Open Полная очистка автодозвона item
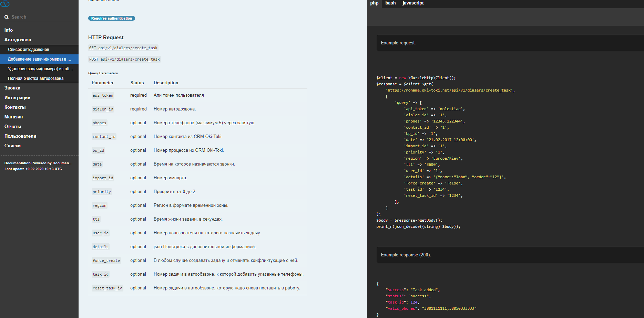Image resolution: width=644 pixels, height=318 pixels. (36, 78)
